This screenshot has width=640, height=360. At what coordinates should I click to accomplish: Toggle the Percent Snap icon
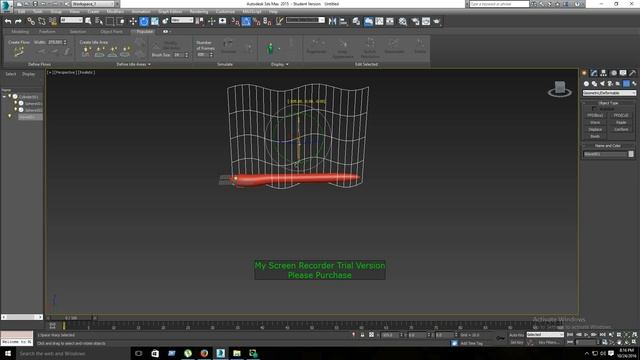(257, 21)
